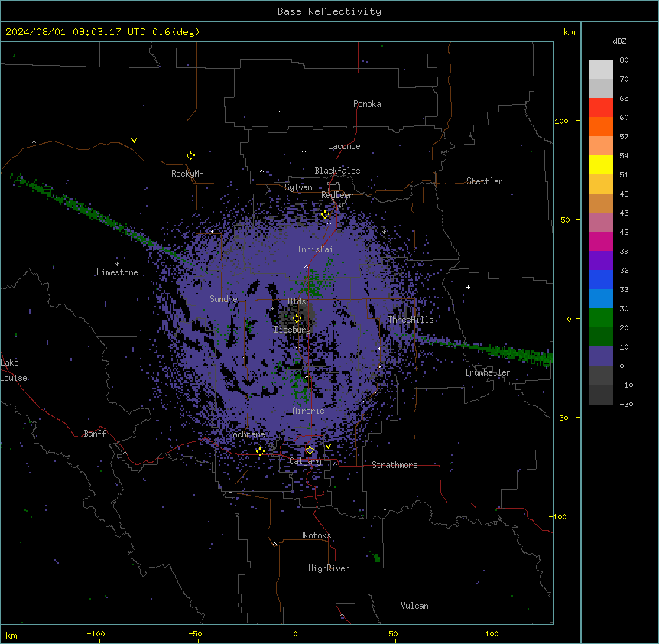The image size is (659, 644).
Task: Click the Sylvan label
Action: pos(298,187)
